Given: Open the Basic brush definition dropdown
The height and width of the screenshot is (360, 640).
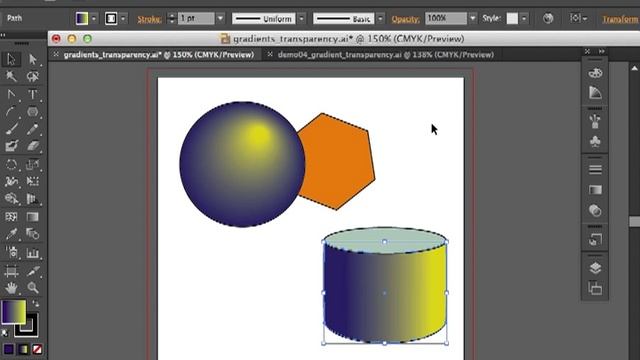Looking at the screenshot, I should pyautogui.click(x=380, y=18).
